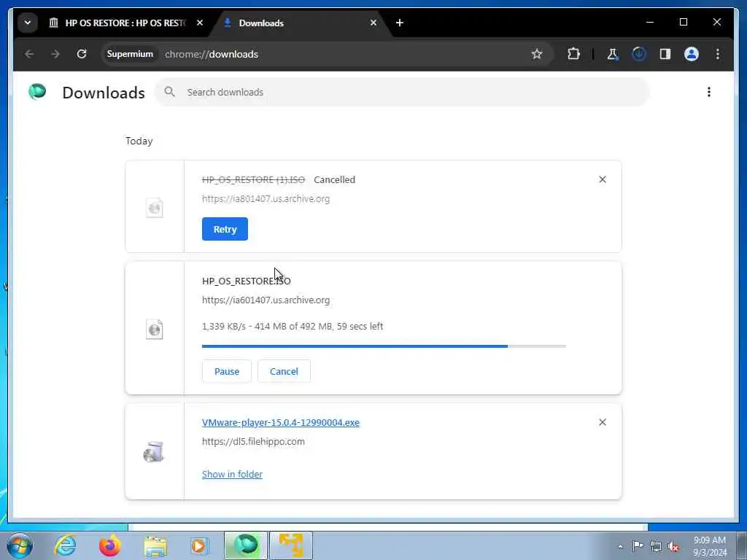Open the Action Center flag icon
This screenshot has height=560, width=747.
tap(638, 546)
